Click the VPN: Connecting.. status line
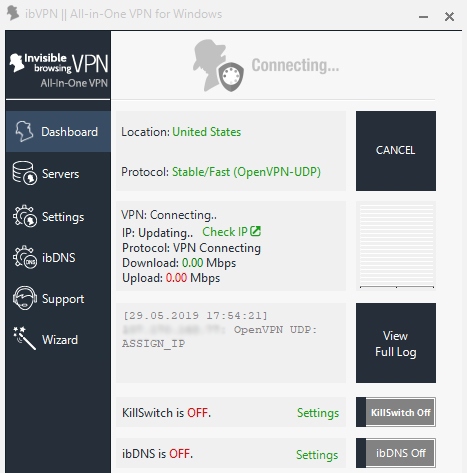467x473 pixels. pyautogui.click(x=169, y=215)
